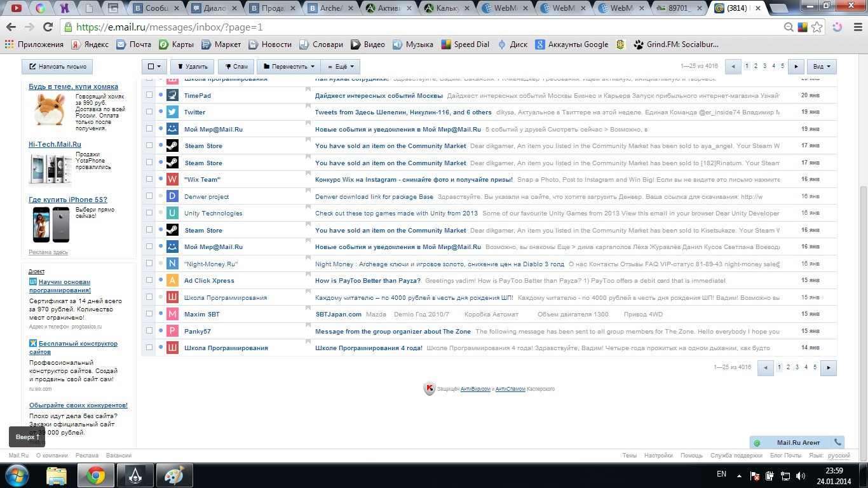Expand the Переместить dropdown
This screenshot has height=488, width=868.
287,66
